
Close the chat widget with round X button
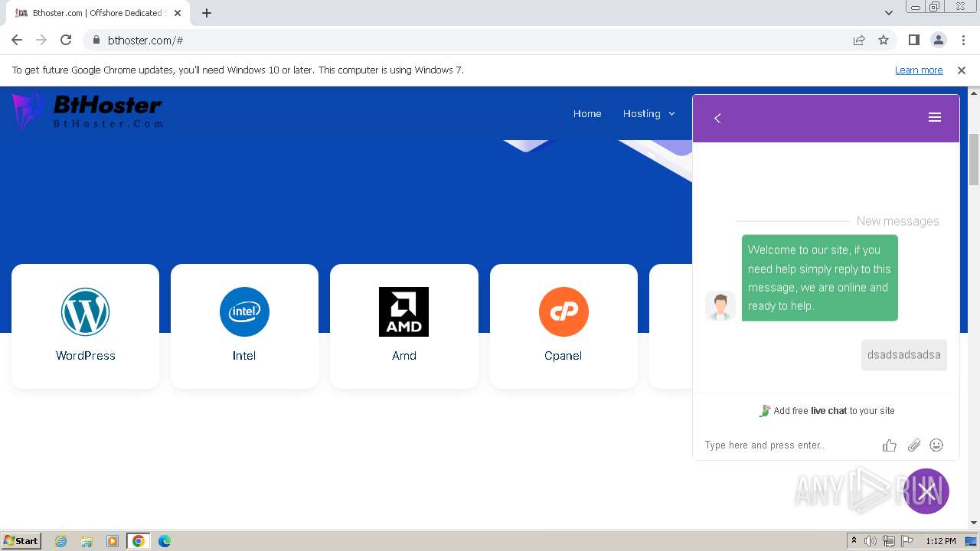(926, 491)
